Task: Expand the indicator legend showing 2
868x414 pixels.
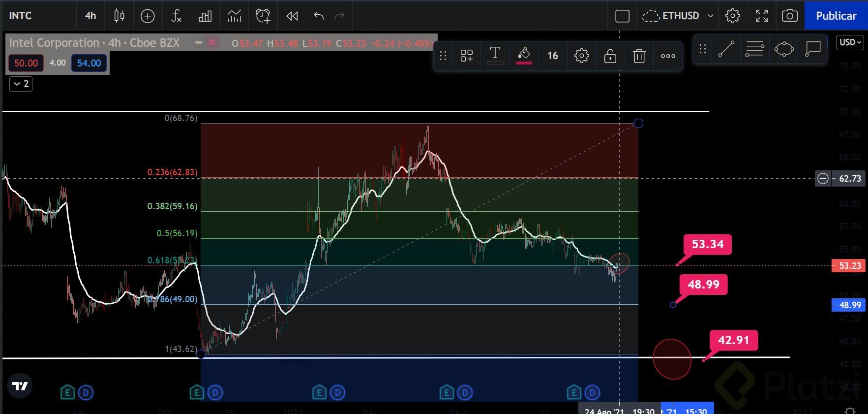Action: (21, 84)
